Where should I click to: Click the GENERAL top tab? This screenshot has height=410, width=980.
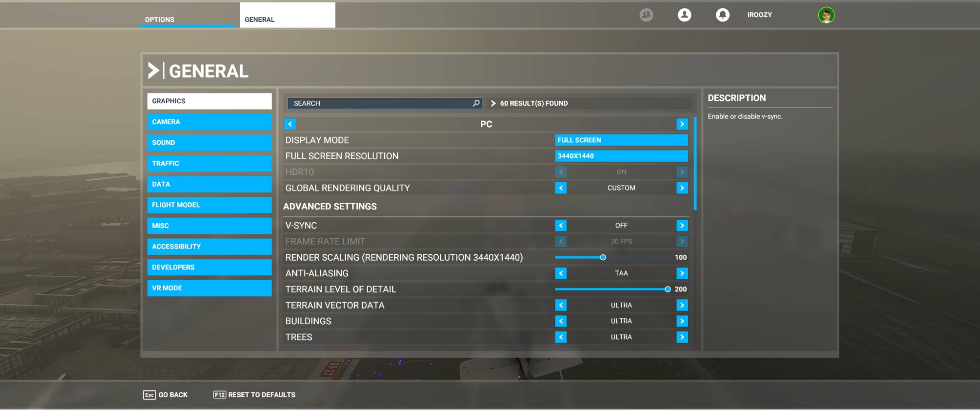[287, 15]
